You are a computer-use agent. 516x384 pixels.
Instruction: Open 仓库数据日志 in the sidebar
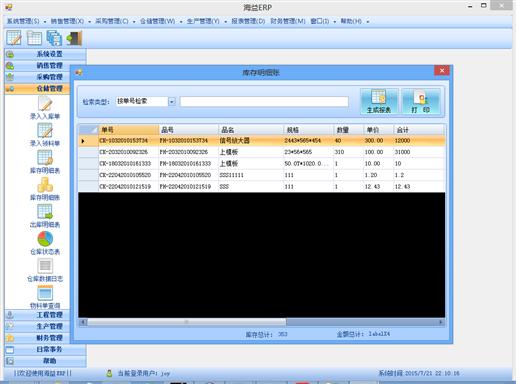(x=45, y=270)
